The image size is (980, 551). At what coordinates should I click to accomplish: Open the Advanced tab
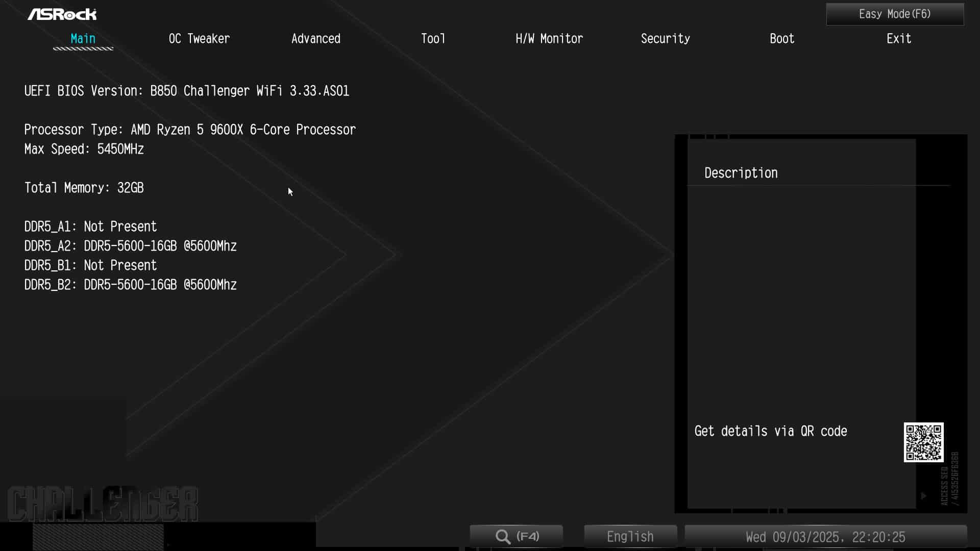tap(315, 39)
